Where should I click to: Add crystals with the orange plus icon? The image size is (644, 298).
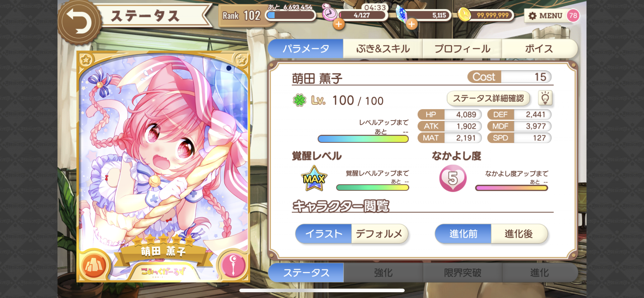[412, 24]
